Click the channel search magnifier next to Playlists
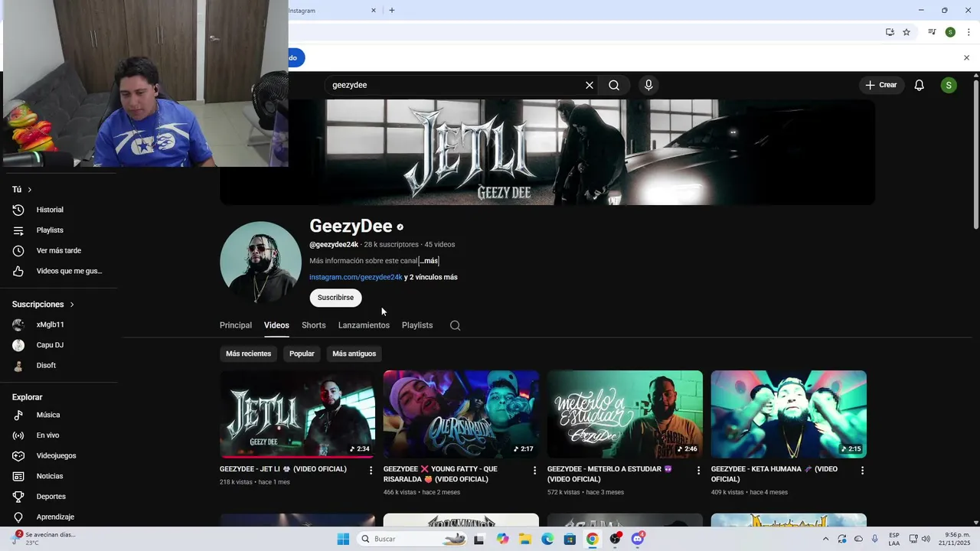The height and width of the screenshot is (551, 980). click(x=455, y=325)
